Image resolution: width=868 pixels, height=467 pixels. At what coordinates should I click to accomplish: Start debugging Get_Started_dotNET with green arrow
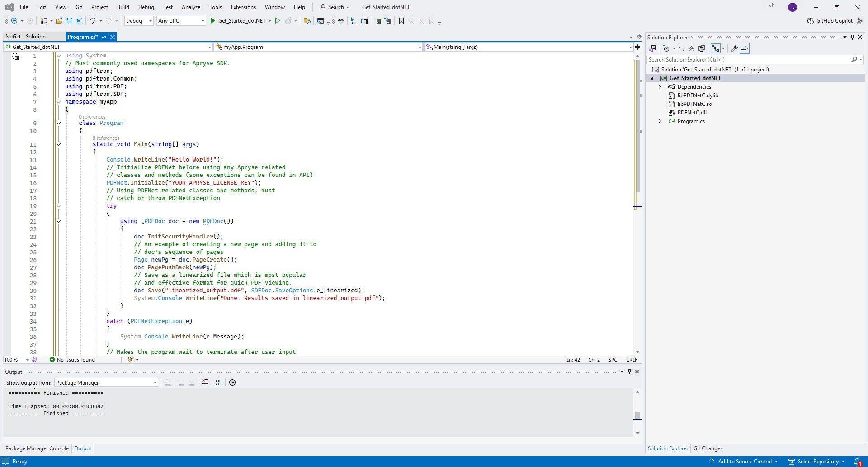(212, 21)
